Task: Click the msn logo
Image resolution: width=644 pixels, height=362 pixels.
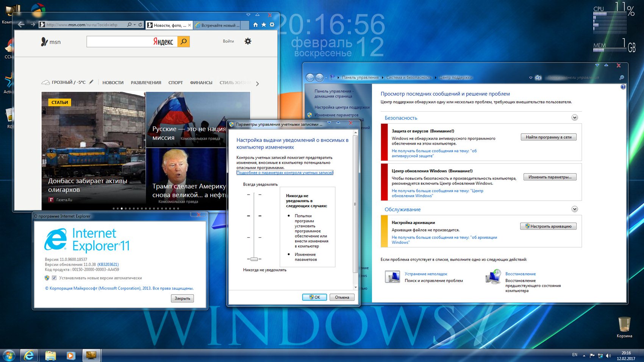Action: [51, 42]
